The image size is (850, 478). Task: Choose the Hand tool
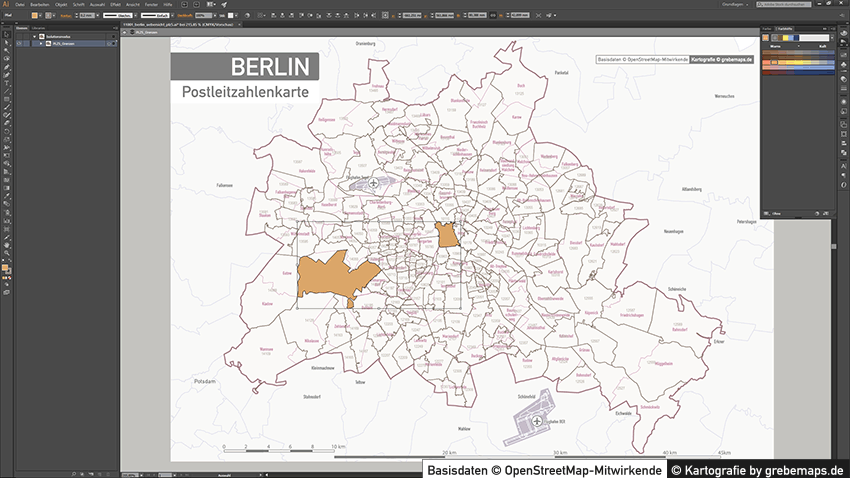coord(6,244)
